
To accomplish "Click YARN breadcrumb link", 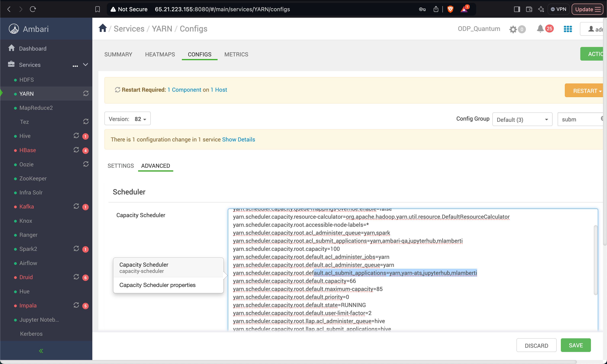I will pos(162,29).
